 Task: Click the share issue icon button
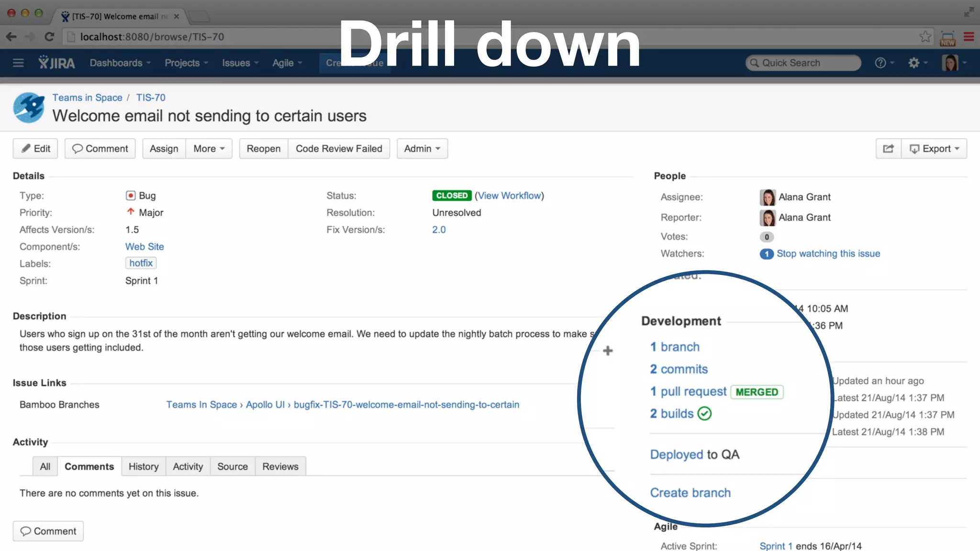click(x=888, y=149)
